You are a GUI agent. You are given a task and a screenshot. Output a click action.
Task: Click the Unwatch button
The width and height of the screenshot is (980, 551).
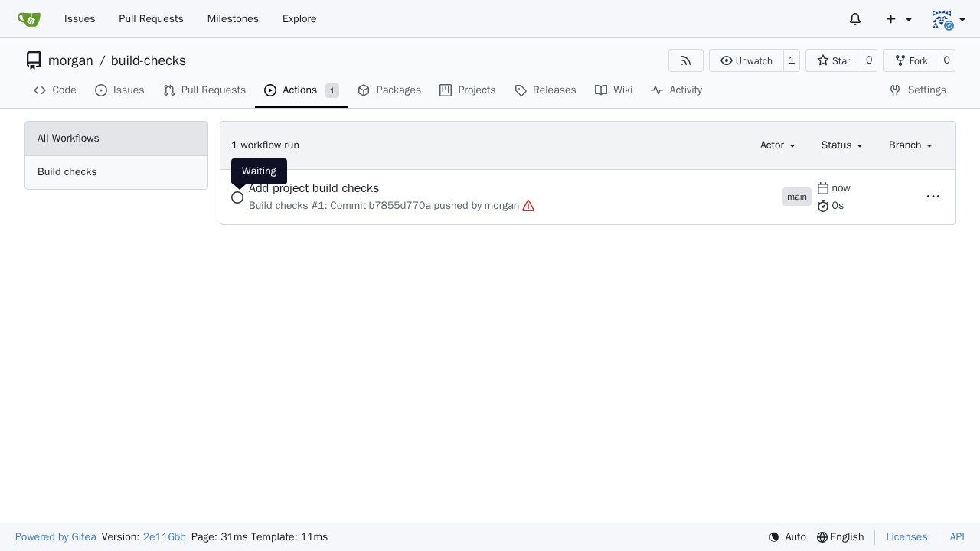pyautogui.click(x=746, y=60)
